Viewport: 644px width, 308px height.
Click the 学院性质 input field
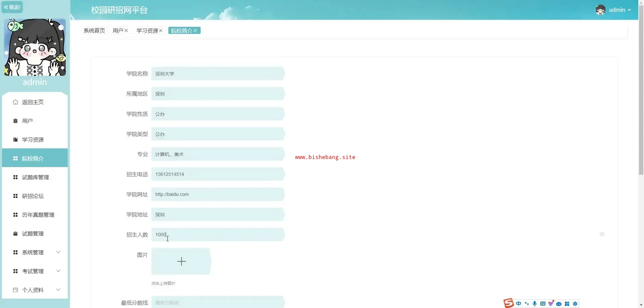(x=218, y=114)
